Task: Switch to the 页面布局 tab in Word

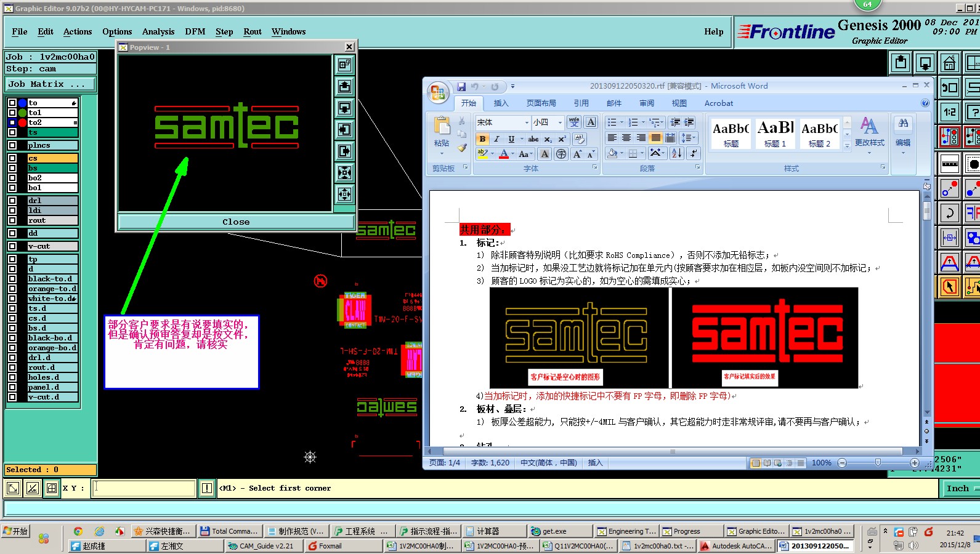Action: click(541, 103)
